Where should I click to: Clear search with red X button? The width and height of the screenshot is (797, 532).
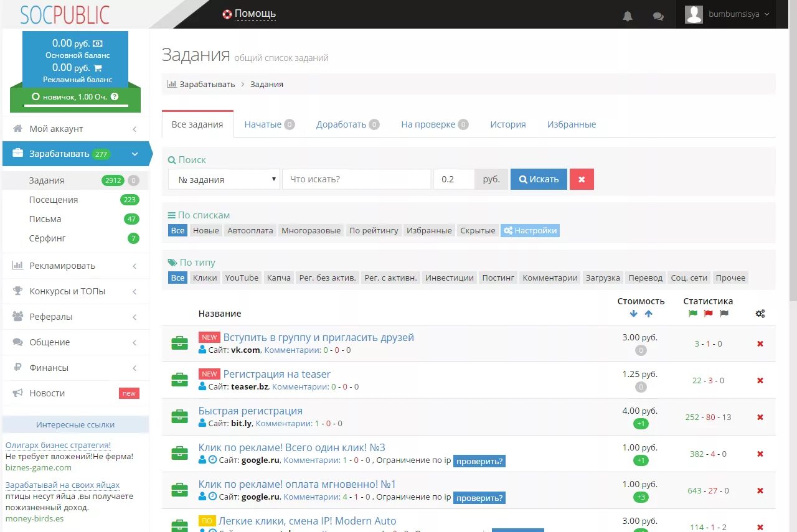click(x=582, y=179)
